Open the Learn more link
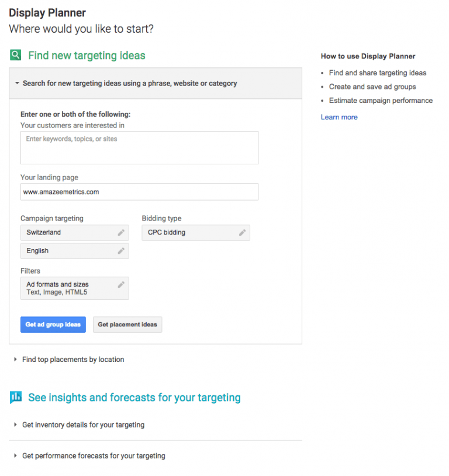The width and height of the screenshot is (449, 476). [339, 116]
